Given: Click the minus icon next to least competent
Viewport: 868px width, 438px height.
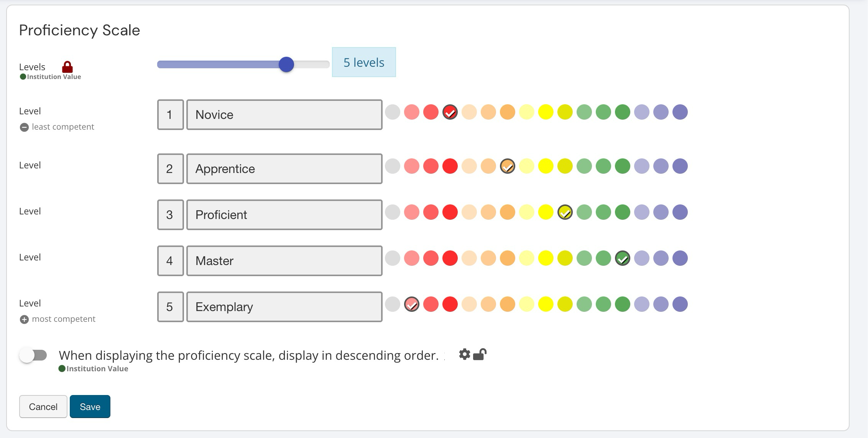Looking at the screenshot, I should pyautogui.click(x=24, y=127).
